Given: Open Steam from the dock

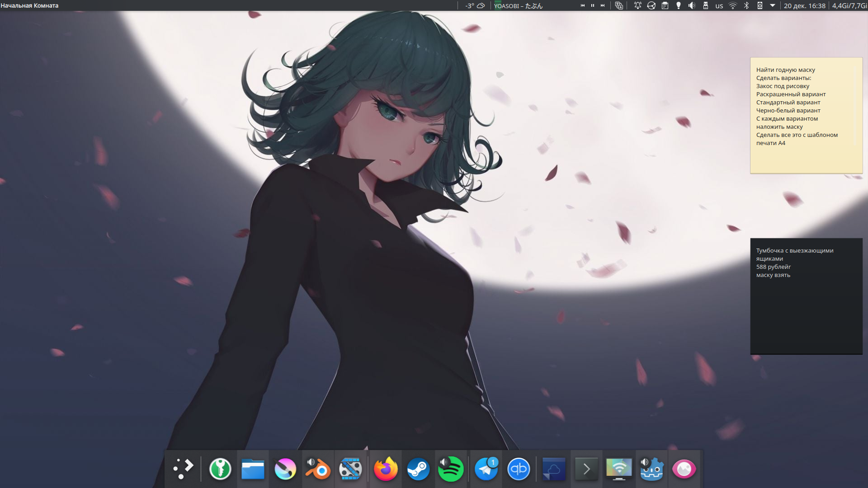Looking at the screenshot, I should pos(418,469).
